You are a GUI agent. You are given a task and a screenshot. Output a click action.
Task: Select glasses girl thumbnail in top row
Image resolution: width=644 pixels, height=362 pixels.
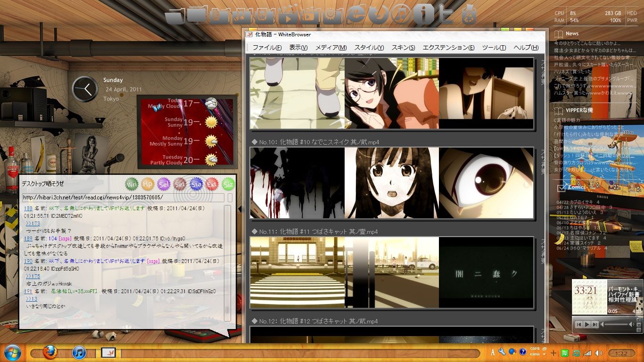(392, 93)
